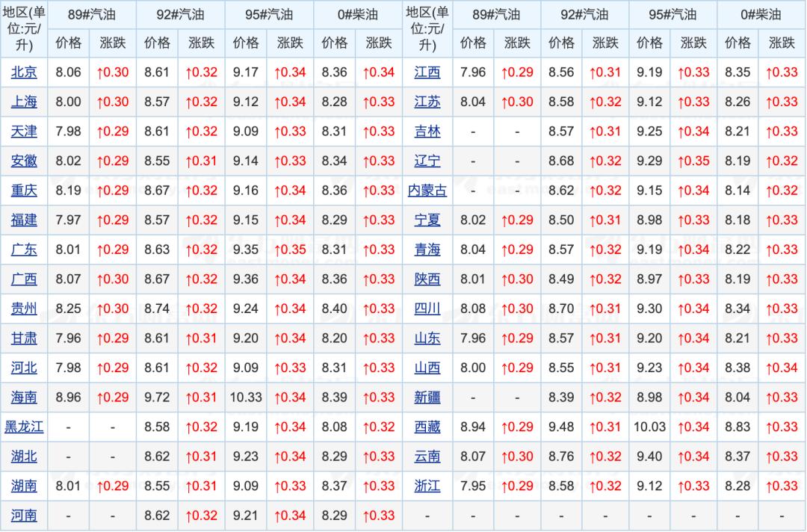This screenshot has width=807, height=532.
Task: Select 湖南 diesel price 8.37
Action: pyautogui.click(x=335, y=486)
